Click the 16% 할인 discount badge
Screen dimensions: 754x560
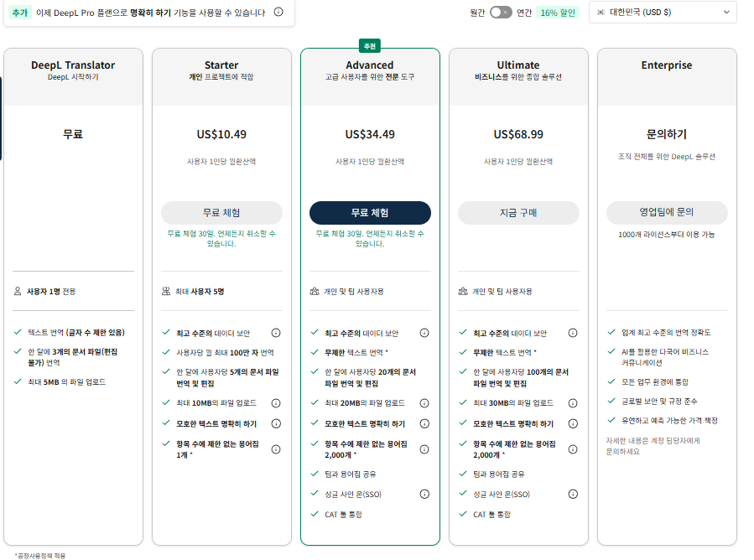point(559,13)
